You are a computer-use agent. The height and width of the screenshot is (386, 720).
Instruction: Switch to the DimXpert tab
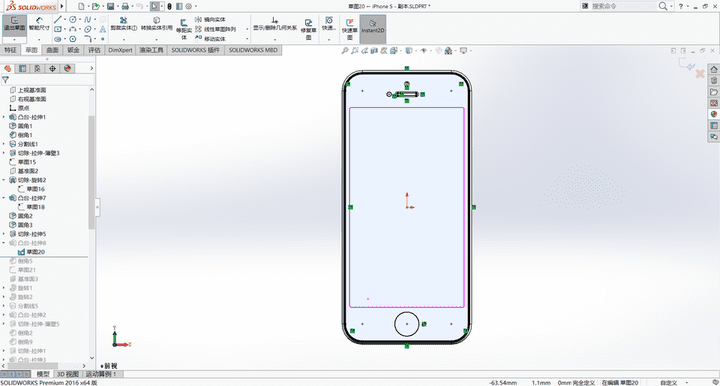120,50
